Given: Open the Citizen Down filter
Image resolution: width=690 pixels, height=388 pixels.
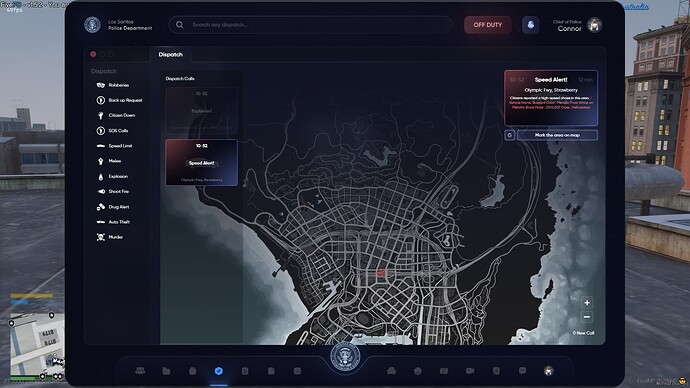Looking at the screenshot, I should click(x=116, y=115).
